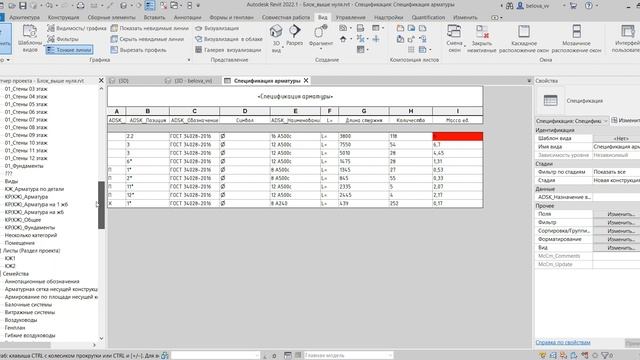The height and width of the screenshot is (360, 640).
Task: Click Изменить button for Поля
Action: coord(620,214)
